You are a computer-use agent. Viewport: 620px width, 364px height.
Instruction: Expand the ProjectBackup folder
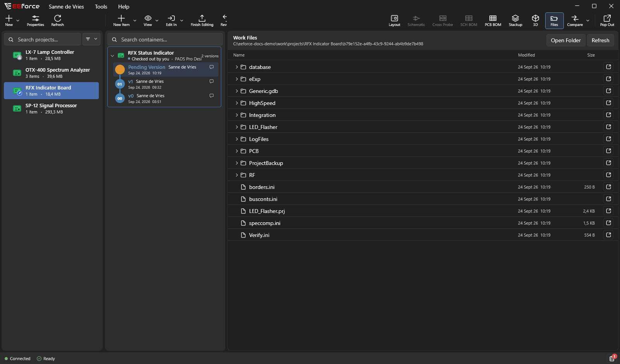237,163
